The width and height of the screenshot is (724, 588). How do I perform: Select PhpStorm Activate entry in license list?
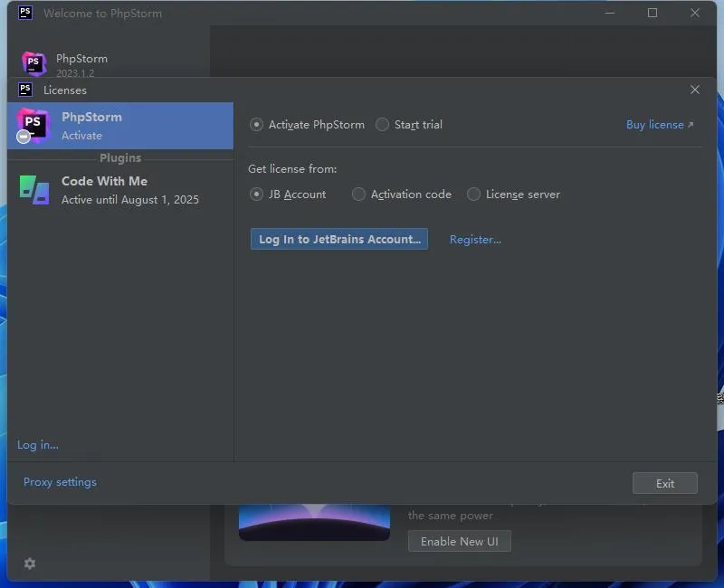coord(120,126)
